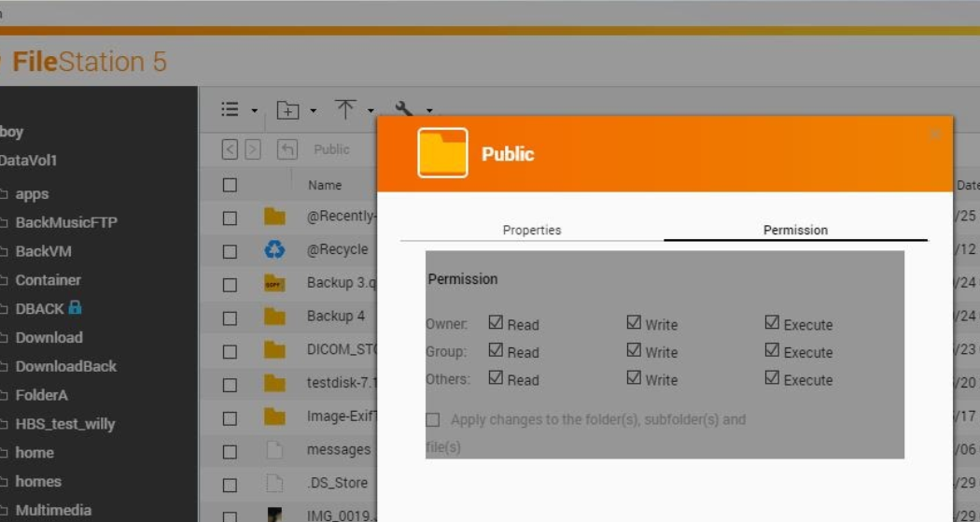Screen dimensions: 980x522
Task: Tick the checkbox for @Recently row
Action: (230, 219)
